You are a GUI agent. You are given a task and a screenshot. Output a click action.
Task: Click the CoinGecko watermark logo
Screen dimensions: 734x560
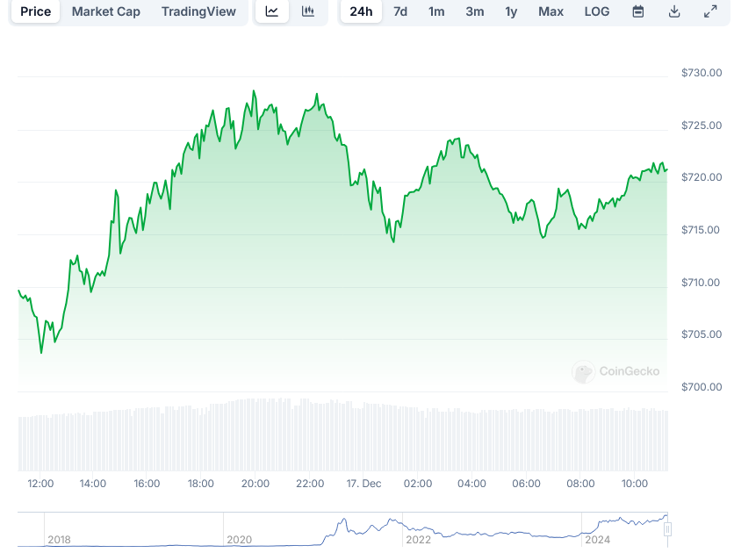click(615, 372)
